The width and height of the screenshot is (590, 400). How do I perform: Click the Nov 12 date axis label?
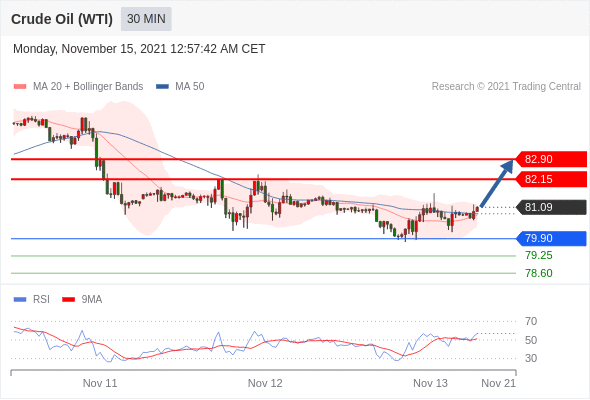click(265, 383)
